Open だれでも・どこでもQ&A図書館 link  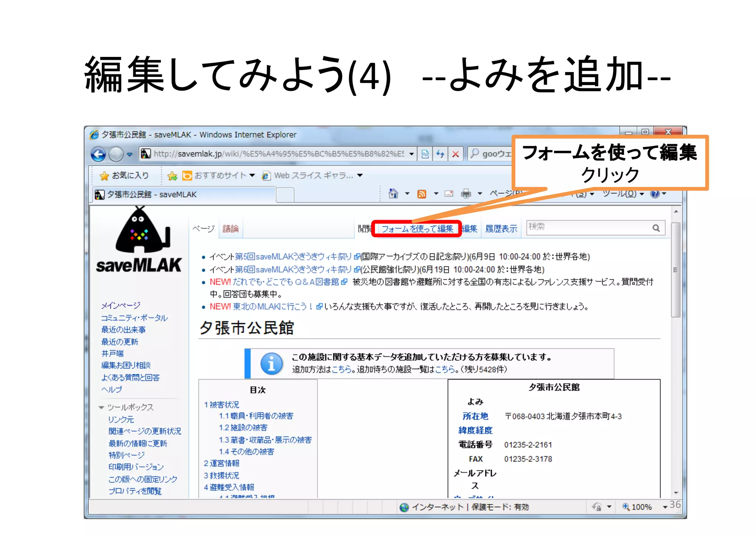(x=285, y=282)
